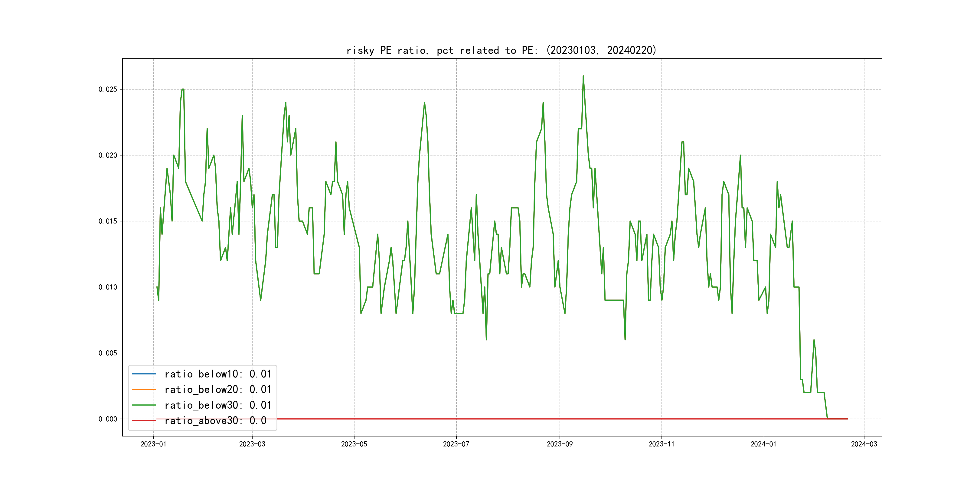The width and height of the screenshot is (980, 490).
Task: Click the 2023-11 x-axis tick label
Action: [661, 444]
